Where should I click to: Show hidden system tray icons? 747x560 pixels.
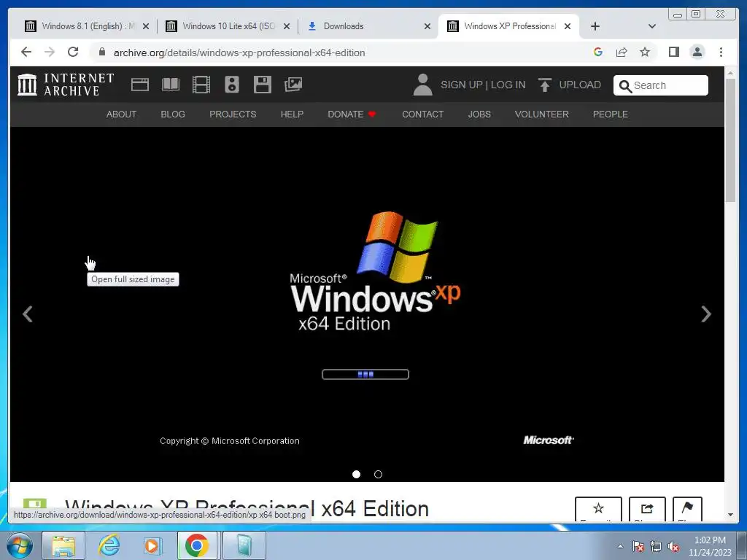pos(620,546)
